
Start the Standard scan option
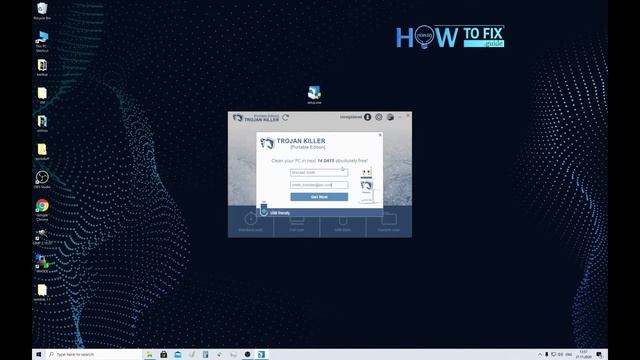tap(251, 222)
